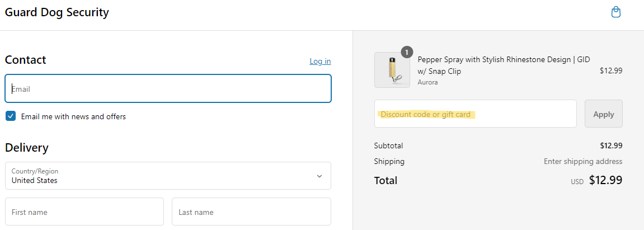
Task: Click the Log in link
Action: [x=320, y=61]
